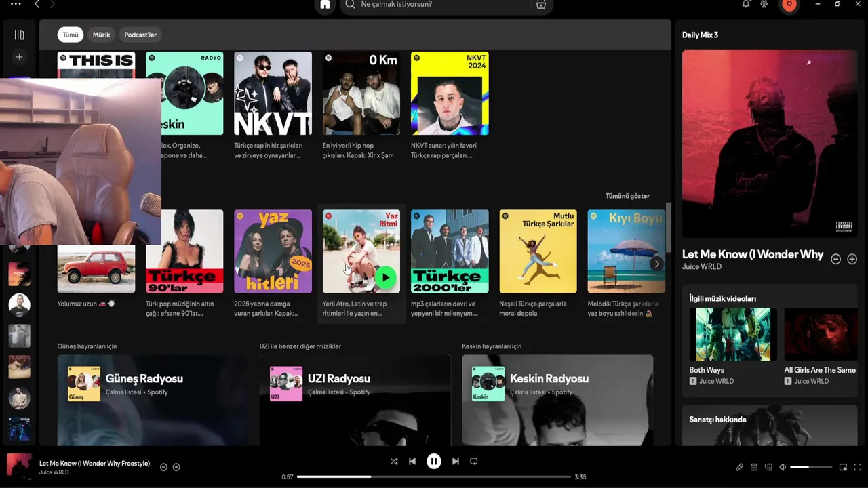Open Daily Mix 3 large cover art
The height and width of the screenshot is (488, 868).
click(x=770, y=144)
